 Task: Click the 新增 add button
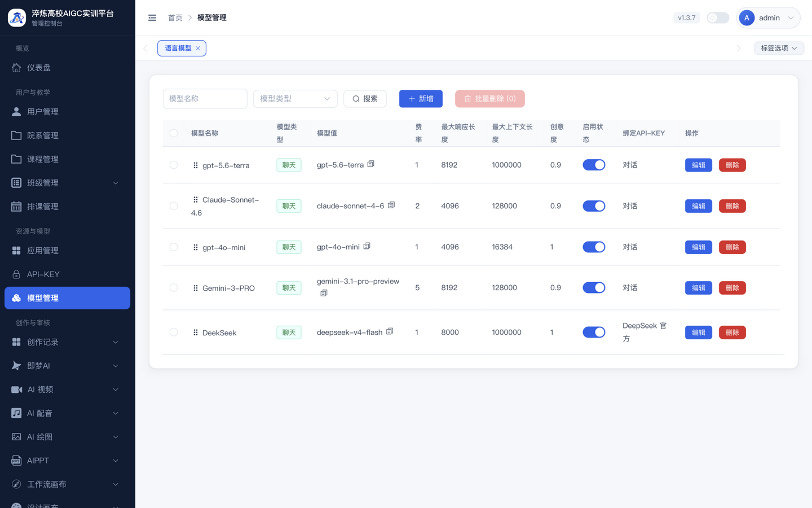(x=421, y=99)
